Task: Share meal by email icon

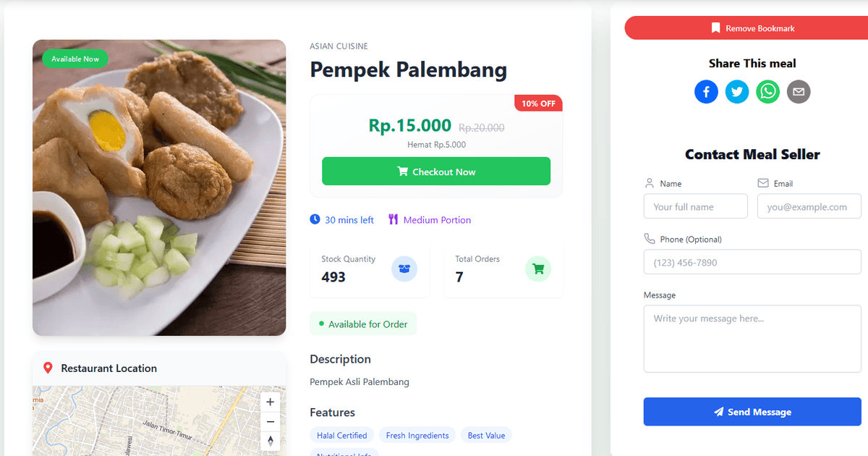Action: (799, 92)
